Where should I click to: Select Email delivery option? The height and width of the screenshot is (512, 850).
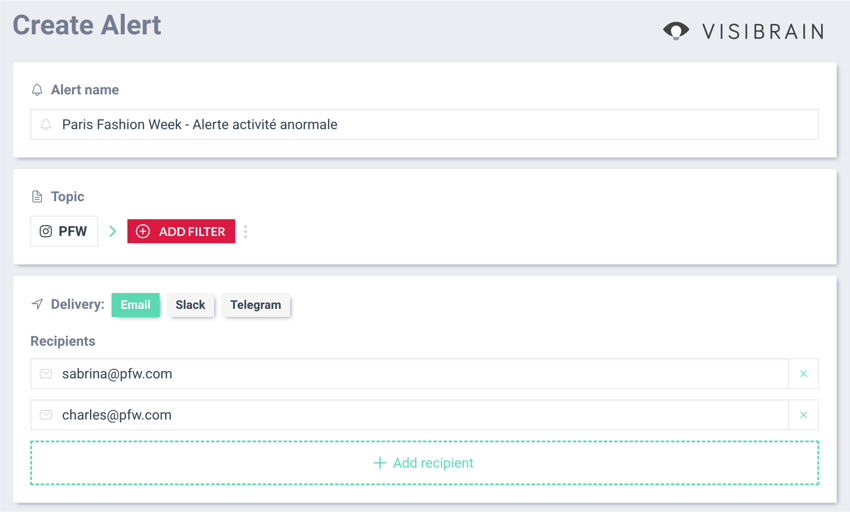(136, 305)
